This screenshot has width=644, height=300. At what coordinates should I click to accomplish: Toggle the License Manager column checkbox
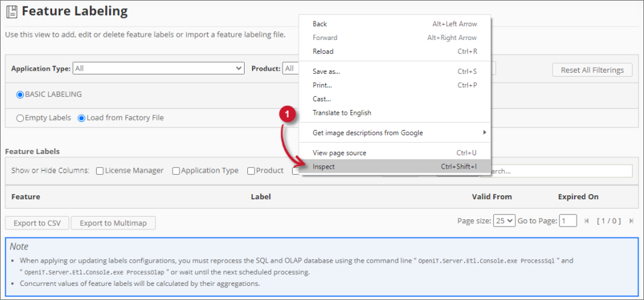[99, 171]
